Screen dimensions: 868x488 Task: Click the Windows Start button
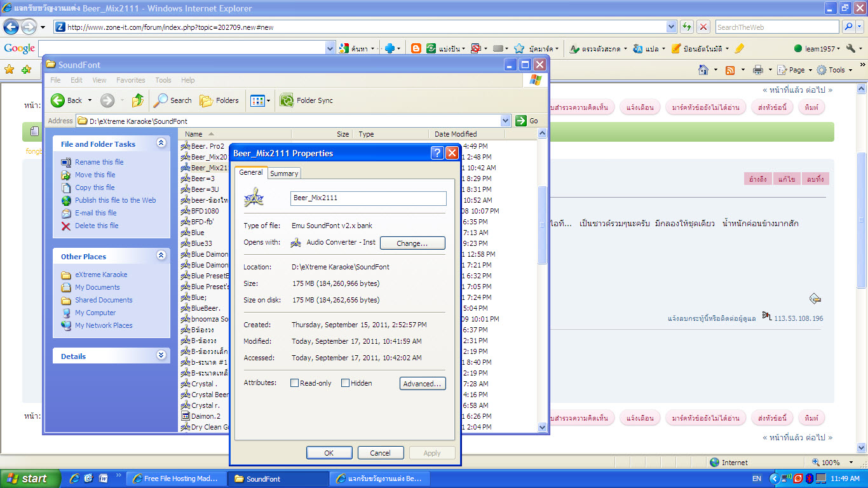click(x=31, y=478)
